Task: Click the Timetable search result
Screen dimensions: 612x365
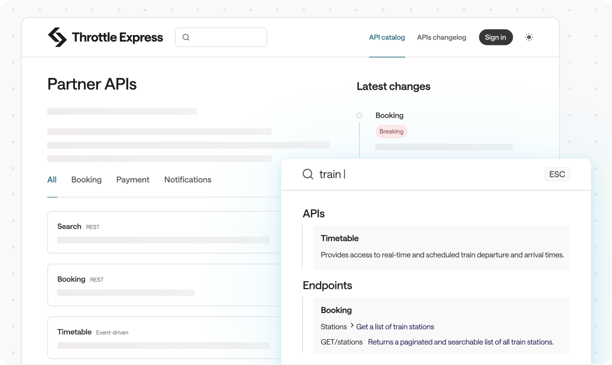Action: pos(441,247)
